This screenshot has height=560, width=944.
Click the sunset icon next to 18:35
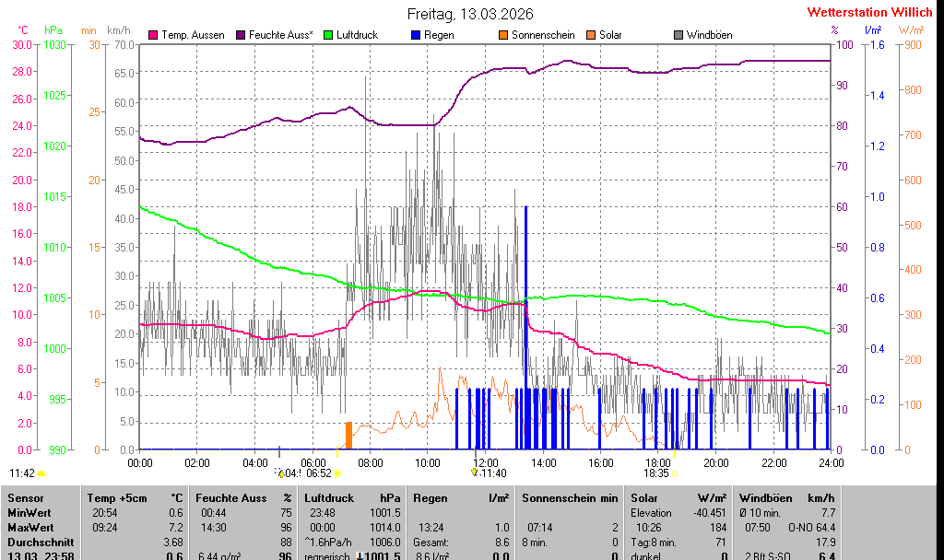pyautogui.click(x=675, y=473)
